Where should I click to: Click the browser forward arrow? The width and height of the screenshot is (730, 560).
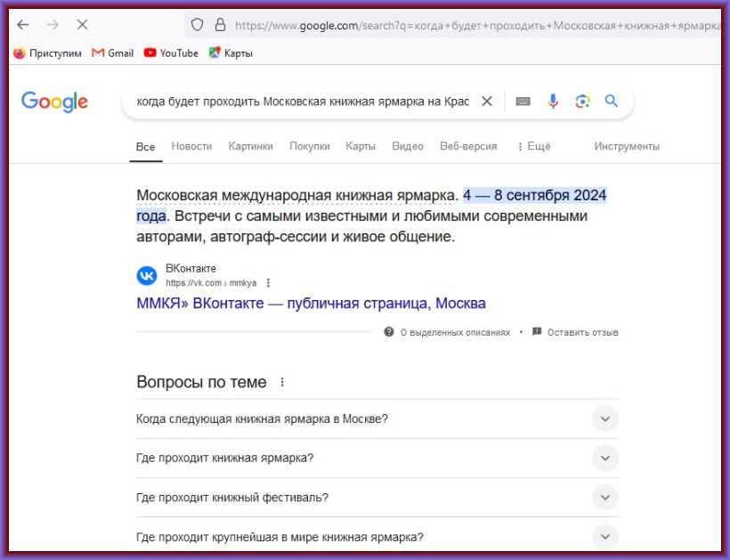[x=53, y=25]
